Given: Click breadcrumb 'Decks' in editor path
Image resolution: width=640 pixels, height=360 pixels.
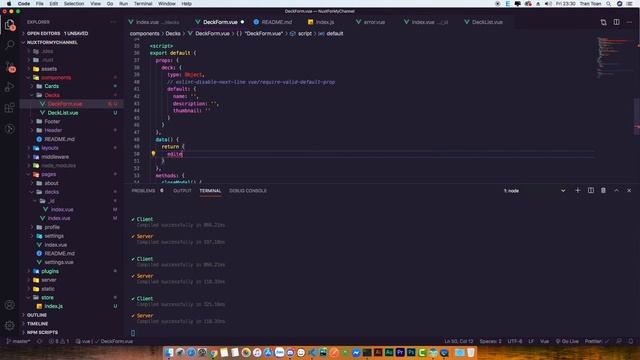Looking at the screenshot, I should coord(173,33).
